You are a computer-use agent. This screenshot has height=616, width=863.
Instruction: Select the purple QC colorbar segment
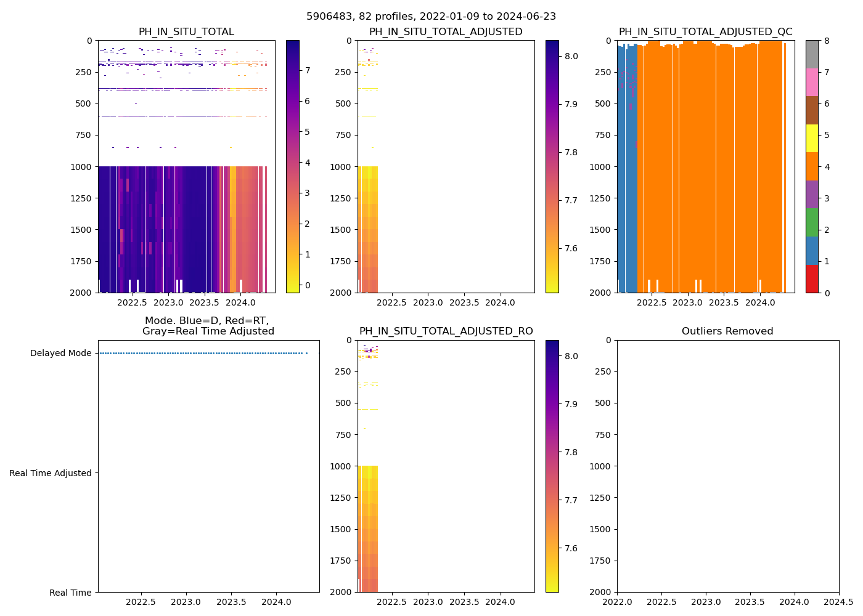(x=812, y=195)
